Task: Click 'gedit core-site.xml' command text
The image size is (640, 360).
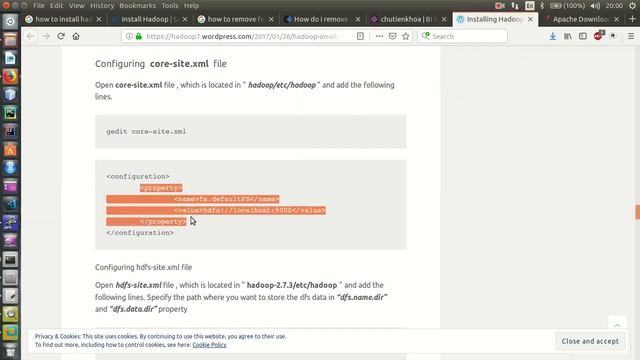Action: point(146,131)
